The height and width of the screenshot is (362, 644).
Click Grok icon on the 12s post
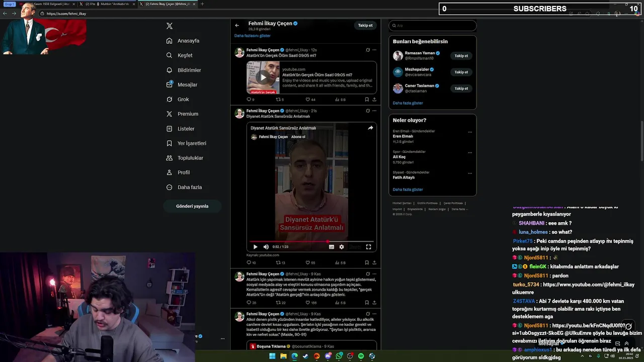pyautogui.click(x=368, y=50)
